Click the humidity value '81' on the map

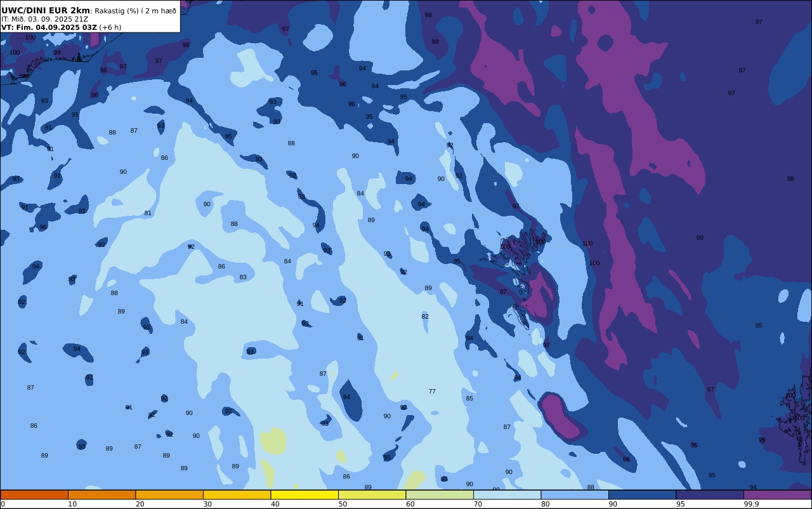(148, 213)
